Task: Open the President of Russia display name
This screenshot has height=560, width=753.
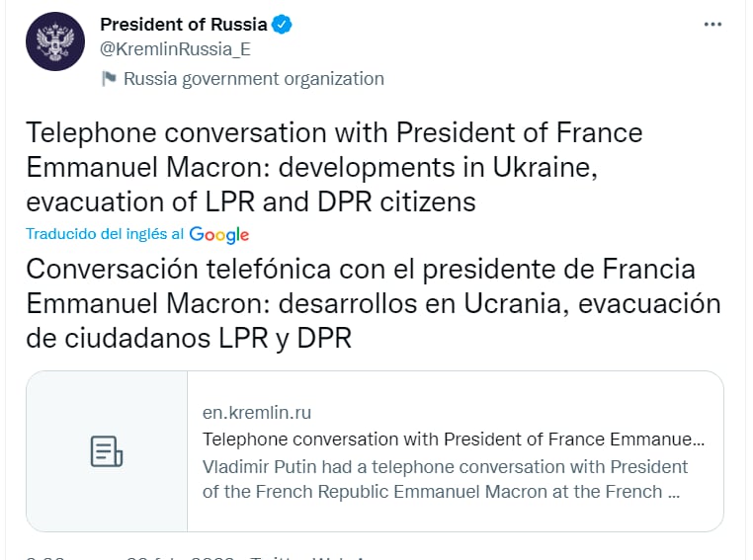Action: click(x=184, y=25)
